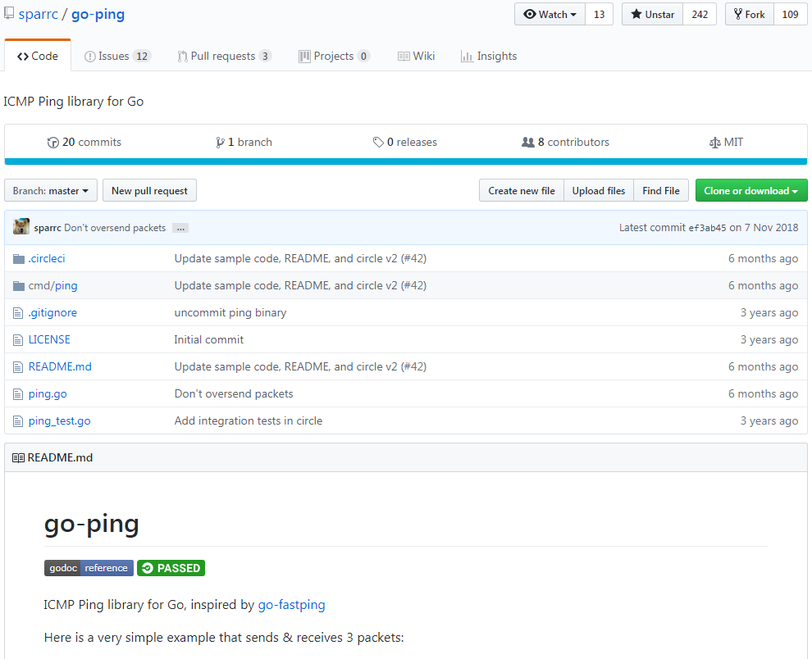Open the Branch: master selector
This screenshot has height=659, width=812.
pyautogui.click(x=51, y=191)
